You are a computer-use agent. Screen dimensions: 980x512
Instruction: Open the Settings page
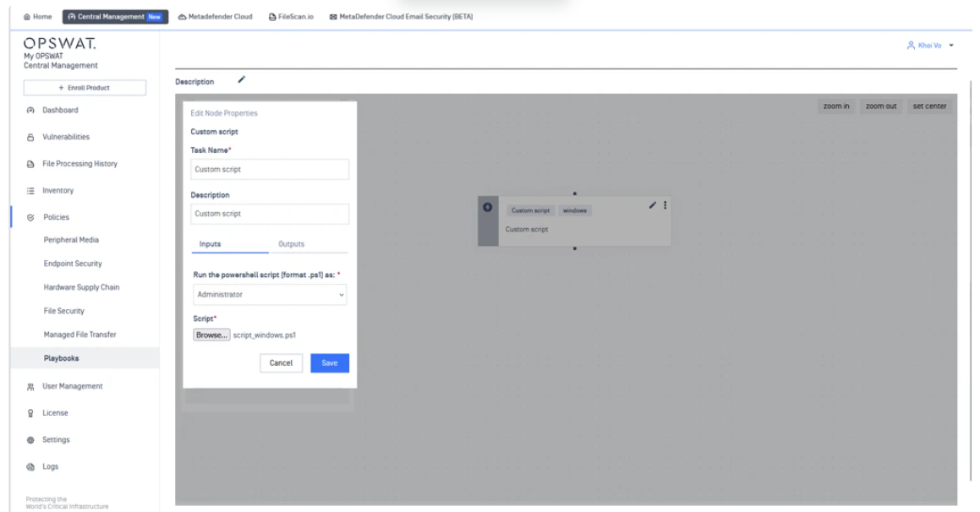57,439
